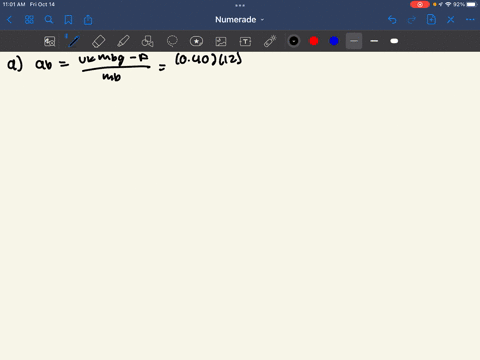Undo the last stroke
This screenshot has width=480, height=360.
[x=392, y=20]
